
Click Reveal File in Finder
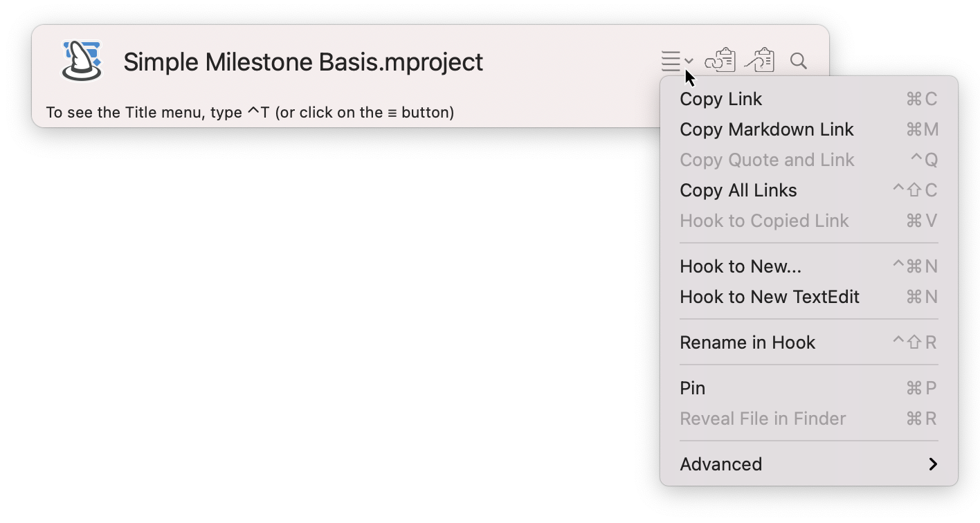tap(763, 418)
